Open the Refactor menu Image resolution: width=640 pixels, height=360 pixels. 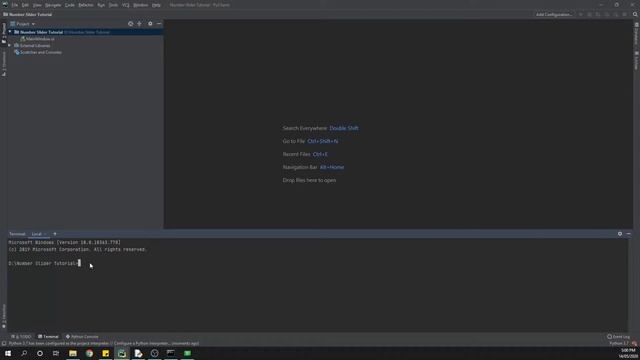pyautogui.click(x=86, y=5)
